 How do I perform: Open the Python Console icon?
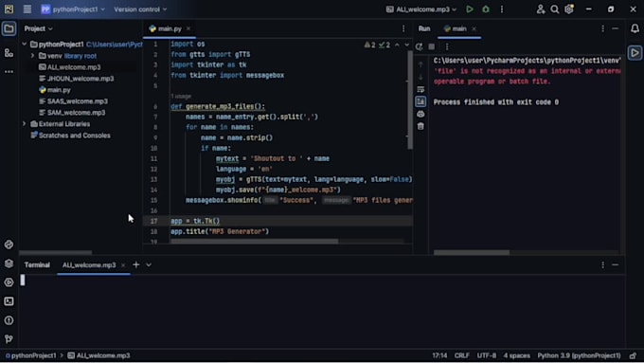tap(9, 245)
